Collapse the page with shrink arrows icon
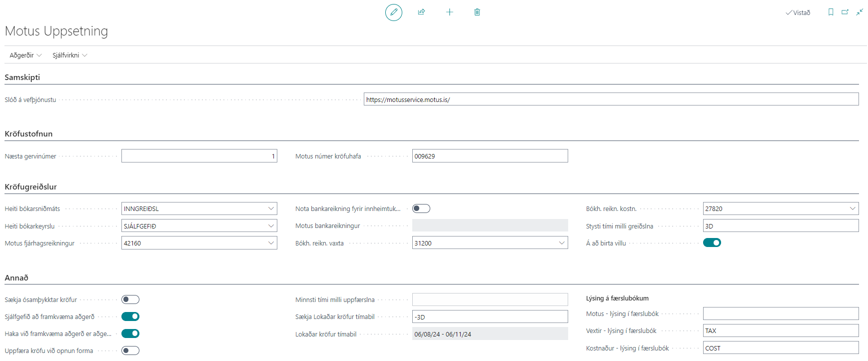This screenshot has height=361, width=868. tap(860, 12)
